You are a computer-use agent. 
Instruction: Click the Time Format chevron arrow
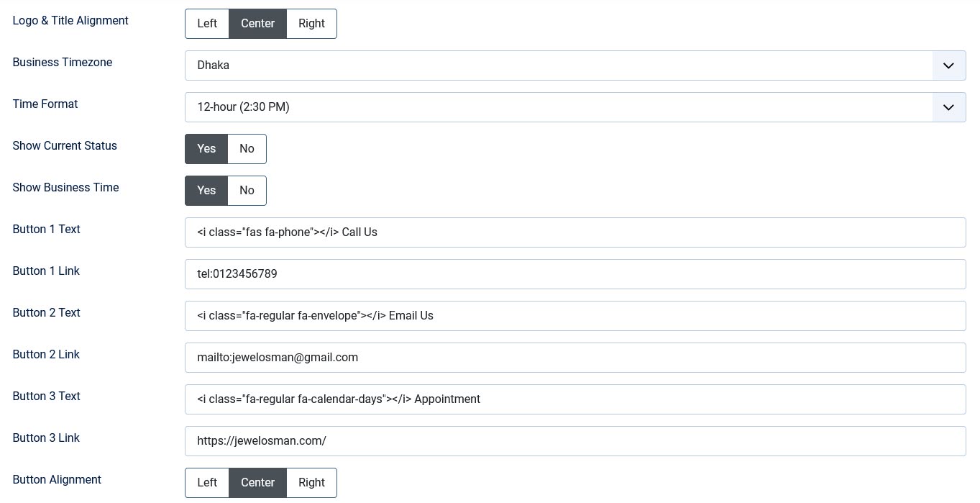pyautogui.click(x=948, y=107)
